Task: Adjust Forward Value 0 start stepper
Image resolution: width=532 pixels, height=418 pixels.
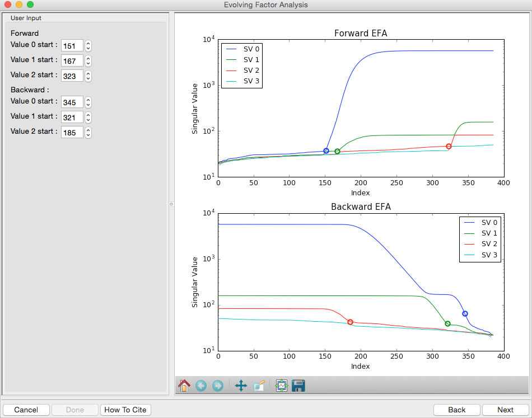Action: 88,46
